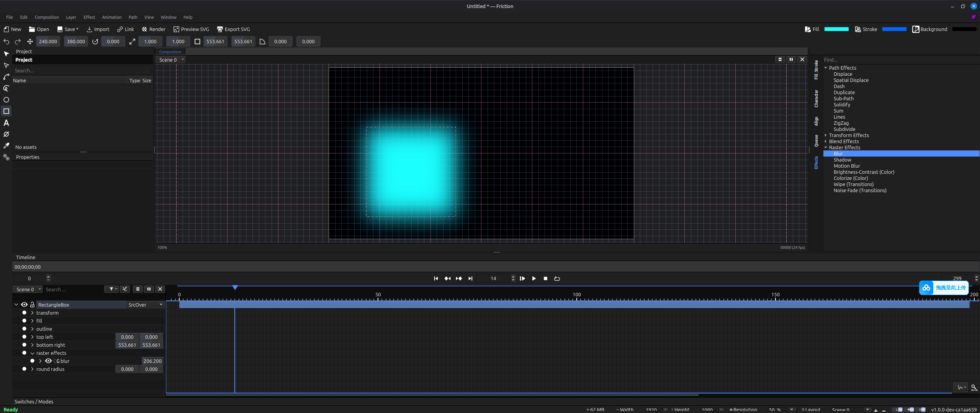Open the SrcOver blend mode dropdown
This screenshot has height=413, width=980.
tap(146, 305)
